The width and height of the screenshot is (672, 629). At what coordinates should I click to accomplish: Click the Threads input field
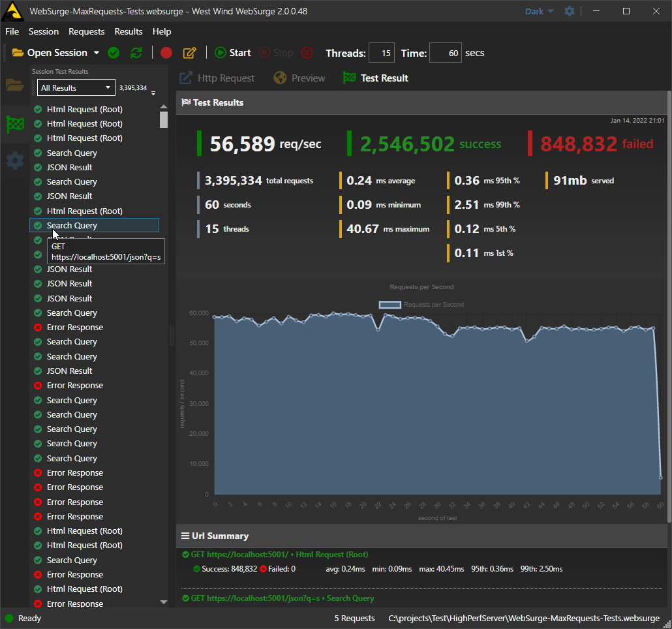382,53
